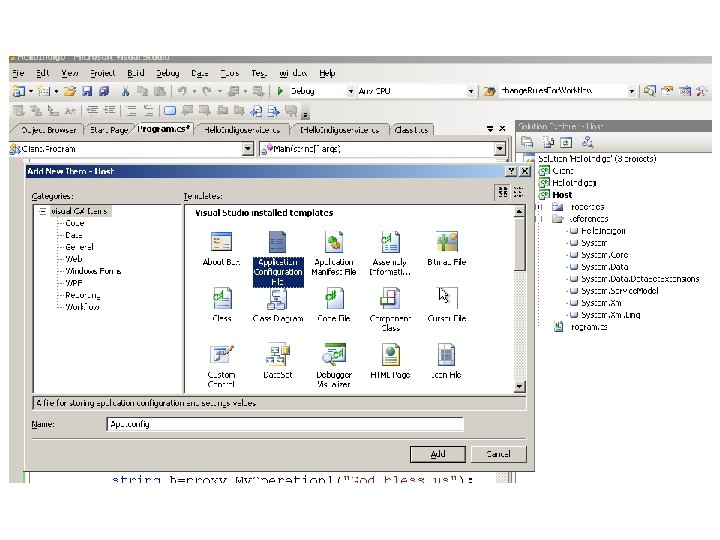Select the Class Diagram template
The image size is (720, 540).
pos(278,305)
